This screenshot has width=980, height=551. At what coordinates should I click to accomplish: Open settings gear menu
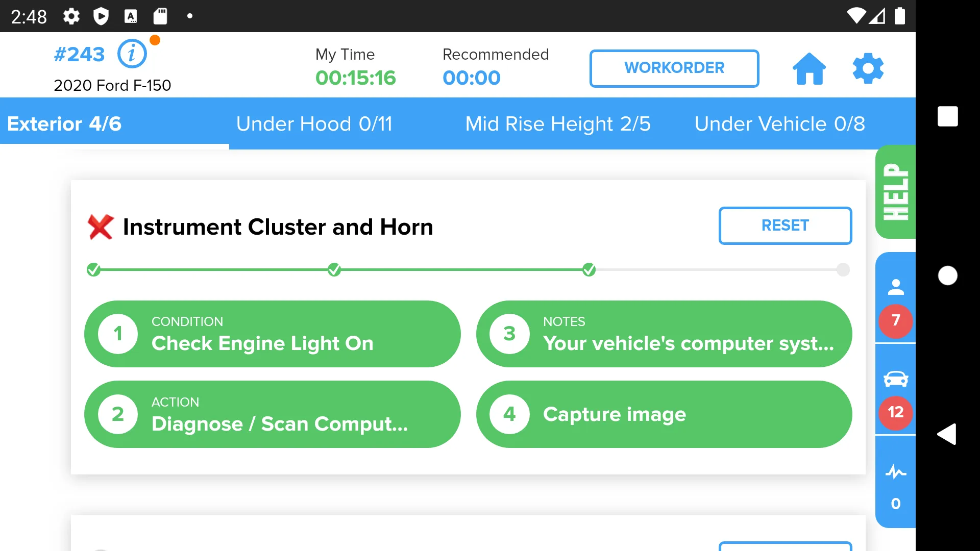pos(868,68)
